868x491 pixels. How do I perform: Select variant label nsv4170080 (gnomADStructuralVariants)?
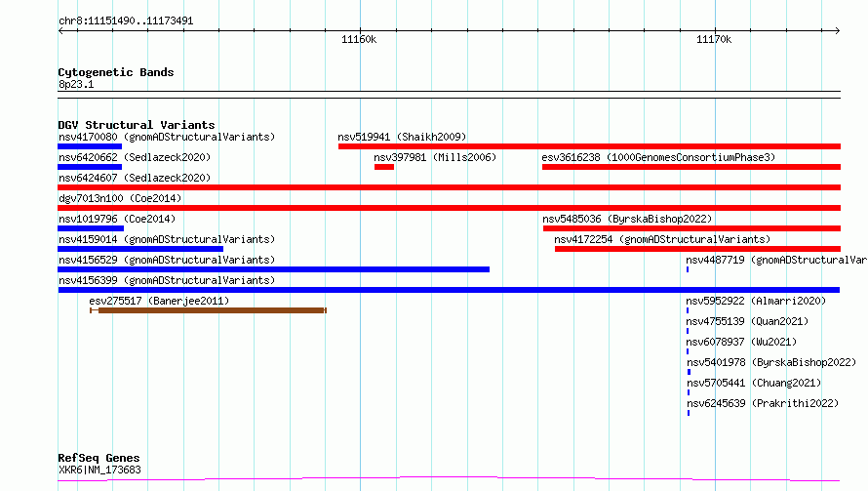tap(167, 137)
